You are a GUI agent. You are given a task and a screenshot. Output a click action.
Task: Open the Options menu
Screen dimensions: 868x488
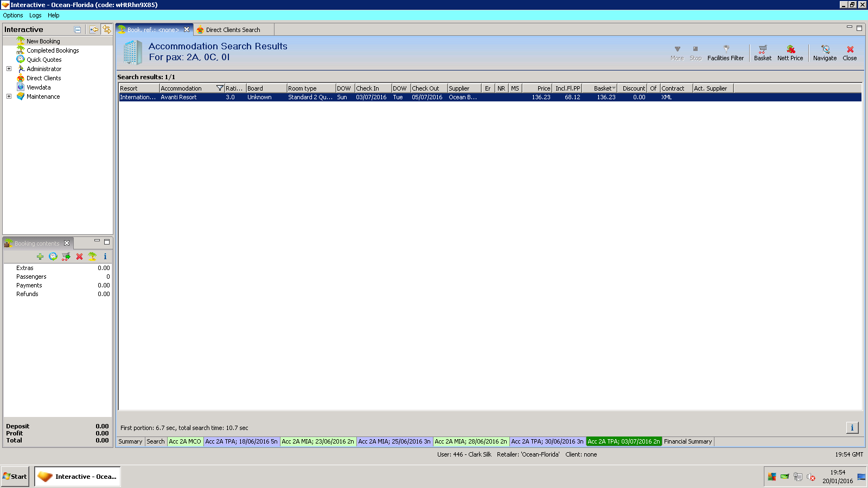coord(13,15)
